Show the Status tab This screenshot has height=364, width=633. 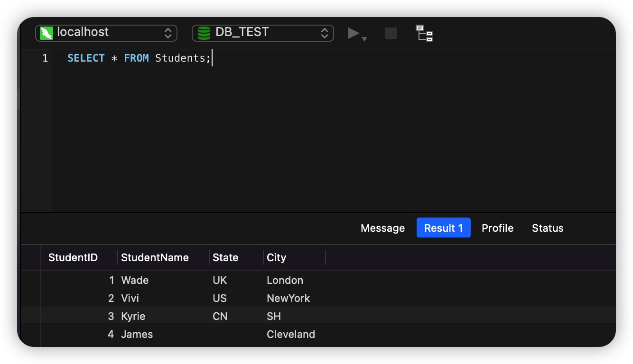[x=548, y=228]
